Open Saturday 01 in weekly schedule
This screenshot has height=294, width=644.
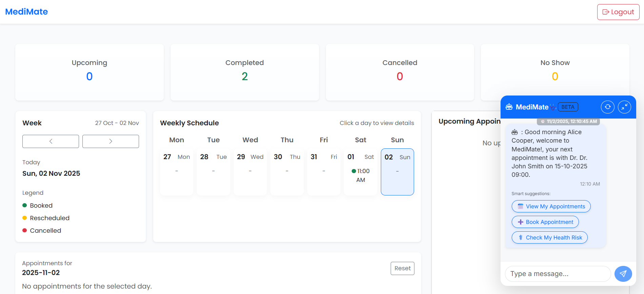pyautogui.click(x=360, y=172)
